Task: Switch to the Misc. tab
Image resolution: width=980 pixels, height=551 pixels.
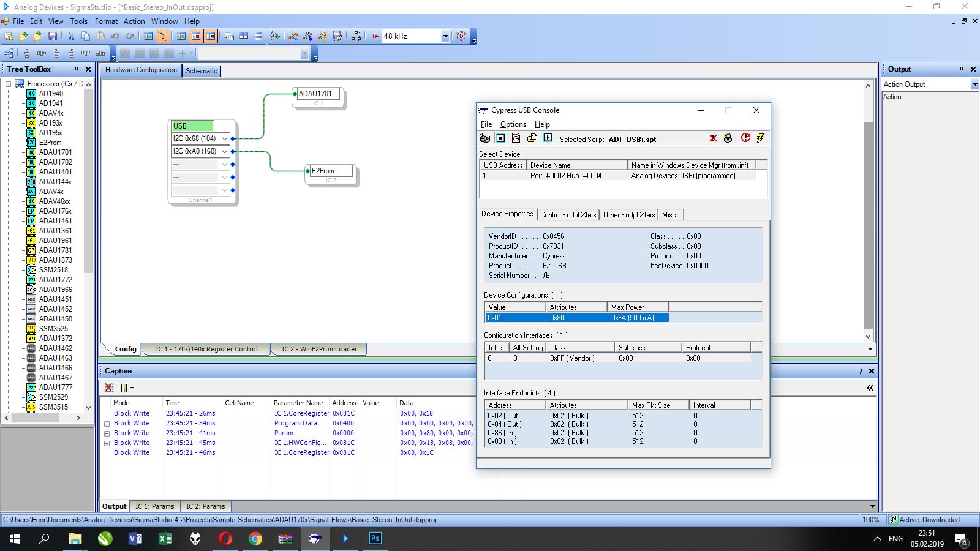Action: (669, 215)
